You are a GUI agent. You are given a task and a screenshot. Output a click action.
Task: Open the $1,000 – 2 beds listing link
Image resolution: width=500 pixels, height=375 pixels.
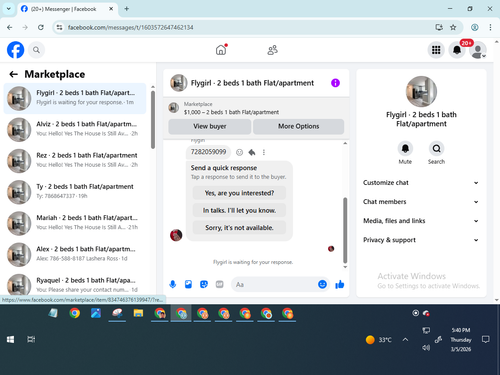pyautogui.click(x=231, y=112)
